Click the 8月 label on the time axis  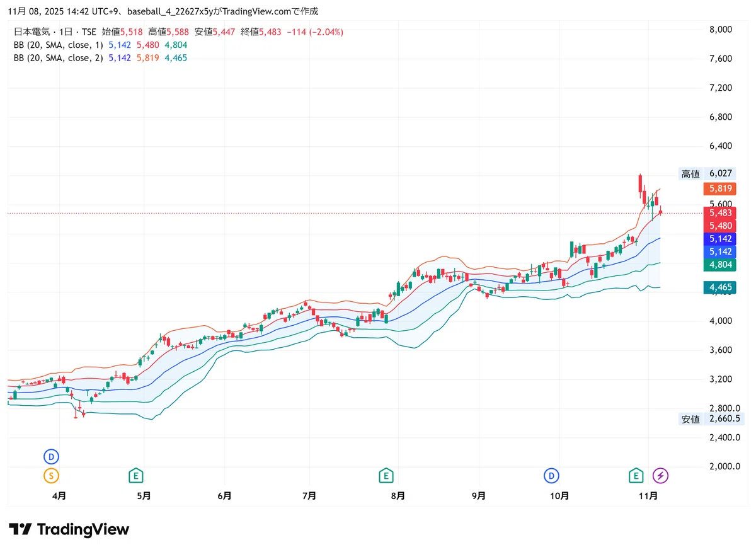[398, 496]
